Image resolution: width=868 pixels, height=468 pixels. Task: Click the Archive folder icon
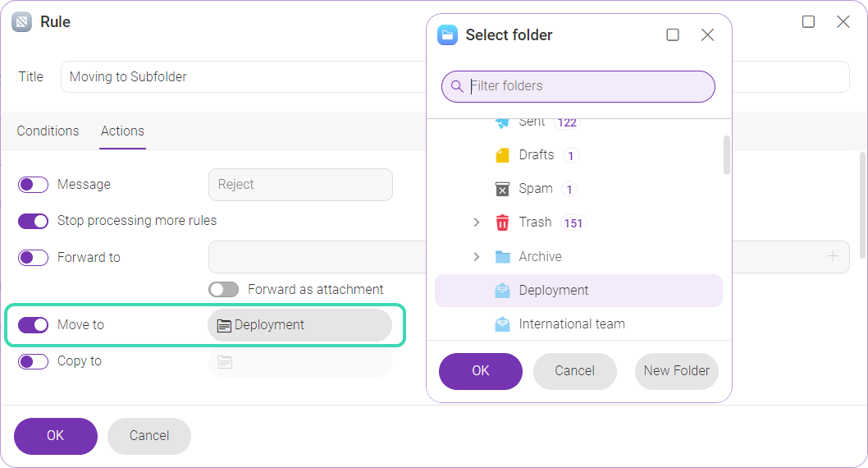[502, 256]
